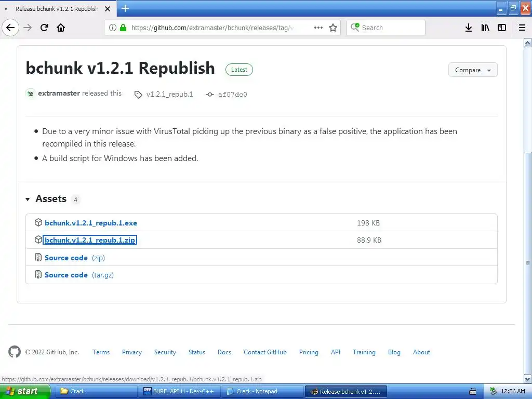Open the About footer link

(x=421, y=352)
